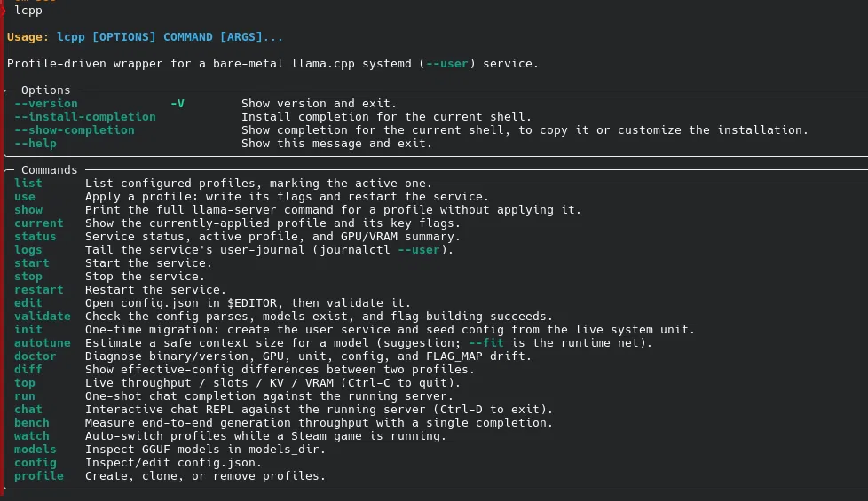Click the 'init' command name
The width and height of the screenshot is (868, 501).
[x=28, y=329]
